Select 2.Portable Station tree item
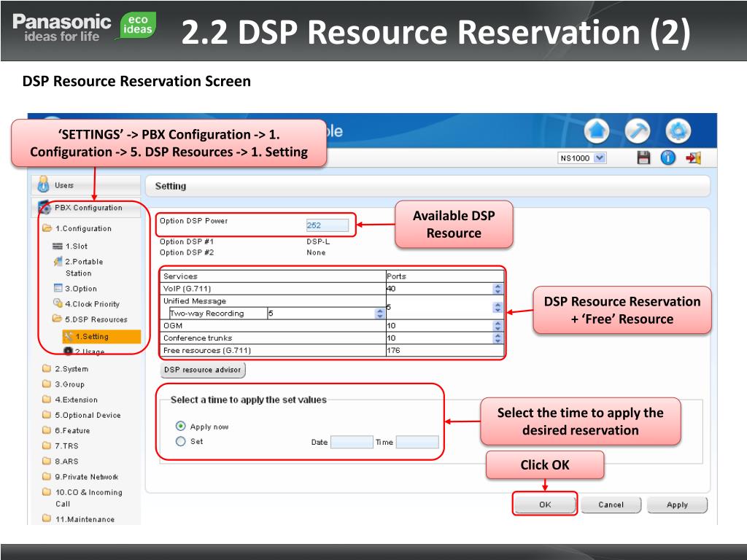This screenshot has width=747, height=560. tap(78, 267)
